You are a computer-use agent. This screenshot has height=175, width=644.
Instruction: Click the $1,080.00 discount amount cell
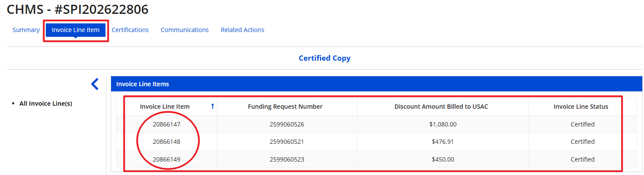pyautogui.click(x=443, y=124)
